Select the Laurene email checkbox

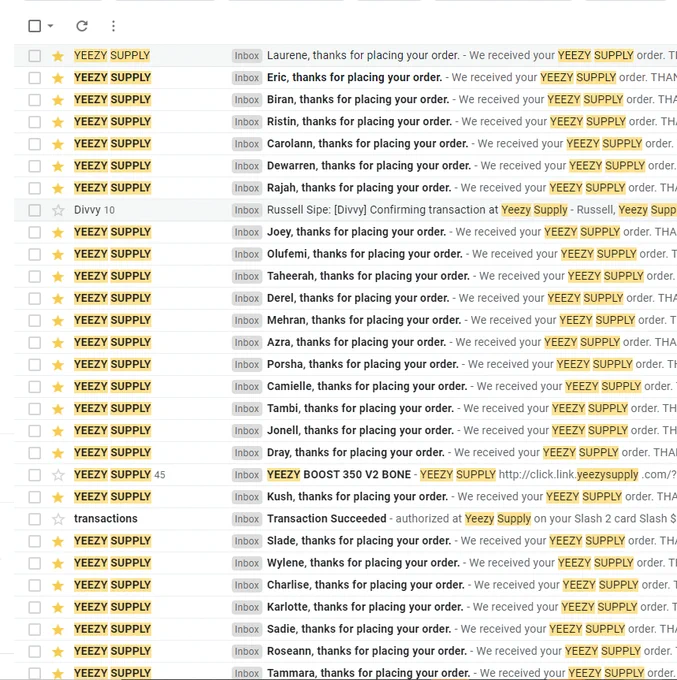(35, 56)
